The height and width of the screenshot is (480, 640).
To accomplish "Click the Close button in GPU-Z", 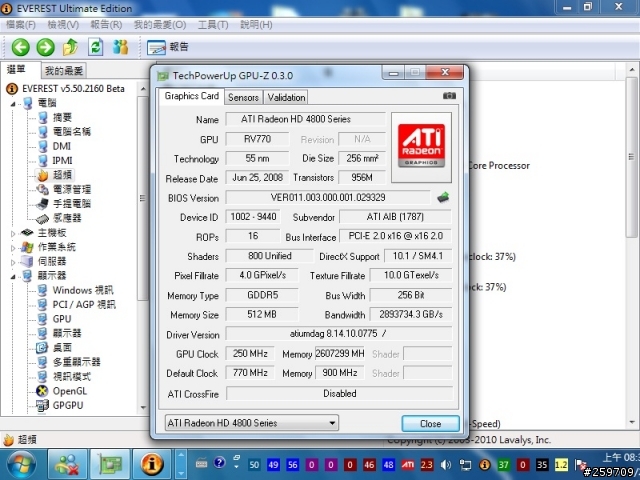I will pos(430,423).
